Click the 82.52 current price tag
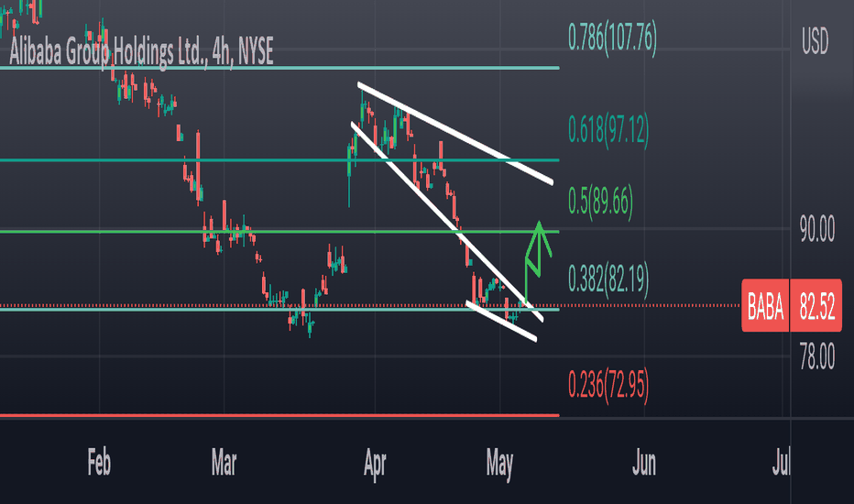This screenshot has width=854, height=504. (x=816, y=306)
